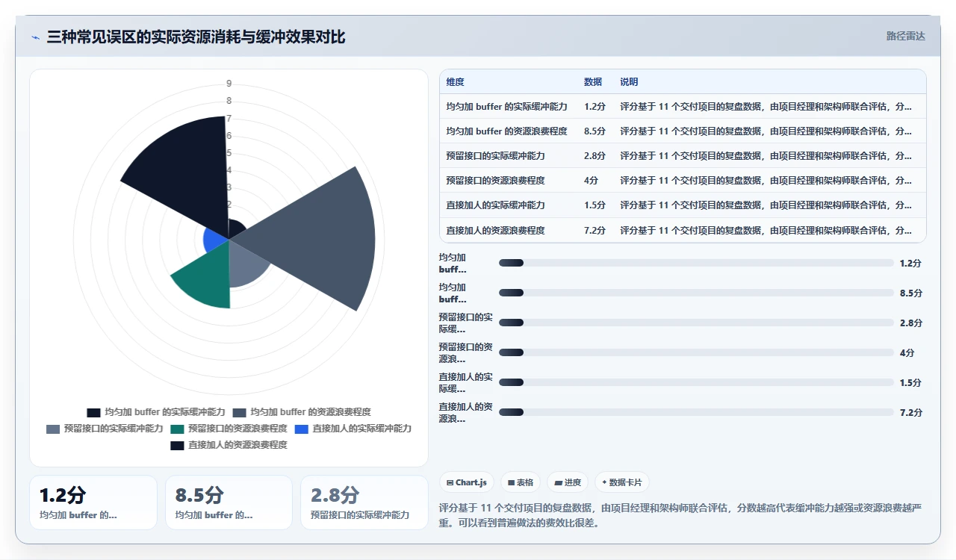Click the 说明 column header
The height and width of the screenshot is (560, 956).
[x=629, y=82]
